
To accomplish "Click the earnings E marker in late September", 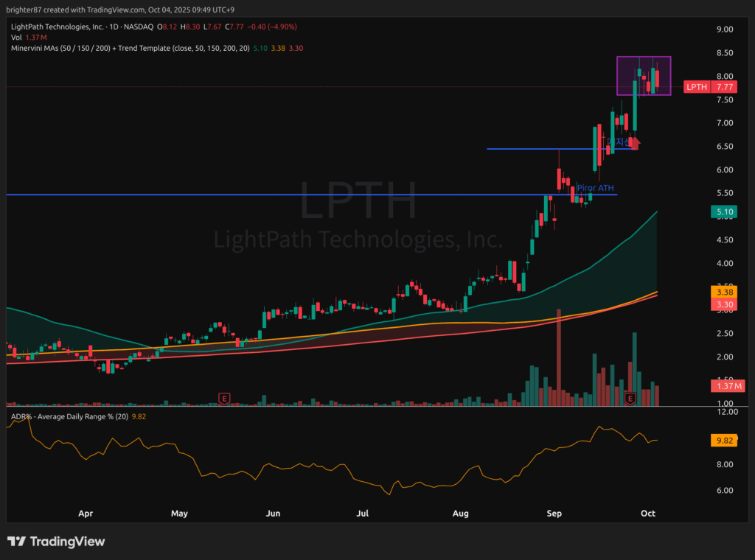I will pos(630,398).
